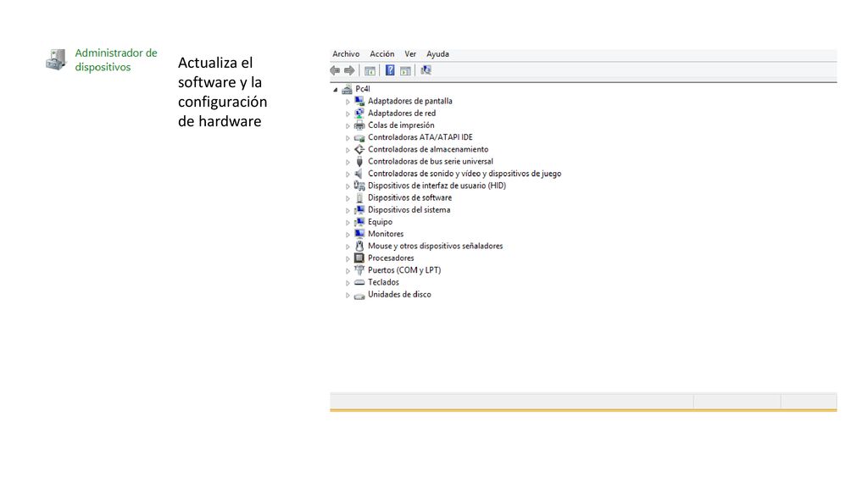
Task: Expand the Equipo node
Action: [x=348, y=223]
